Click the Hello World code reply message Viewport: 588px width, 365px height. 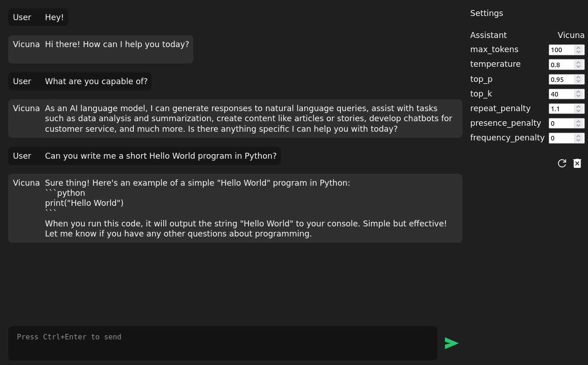click(x=235, y=208)
